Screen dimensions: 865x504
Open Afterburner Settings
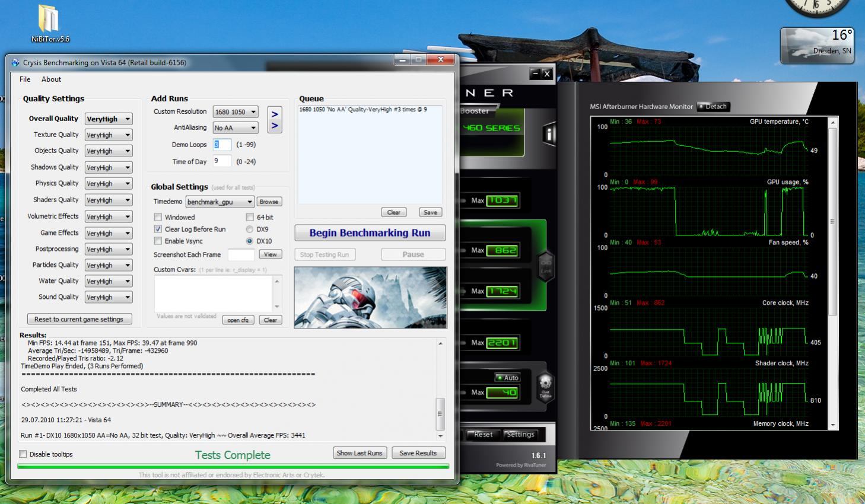click(x=520, y=435)
